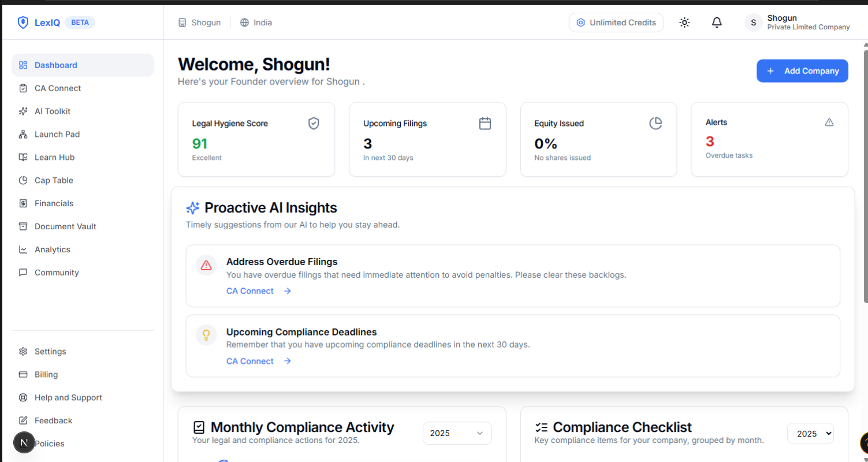
Task: Open Cap Table in the sidebar
Action: [x=54, y=180]
